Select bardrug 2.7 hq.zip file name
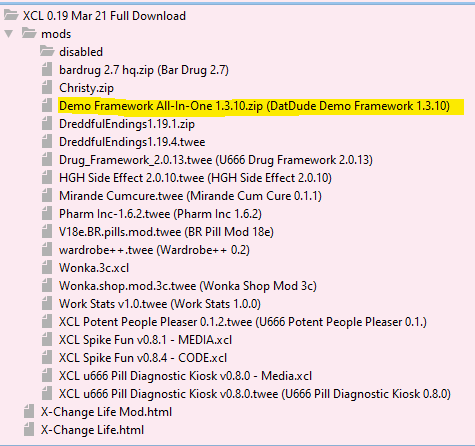Viewport: 475px width, 446px height. [144, 70]
